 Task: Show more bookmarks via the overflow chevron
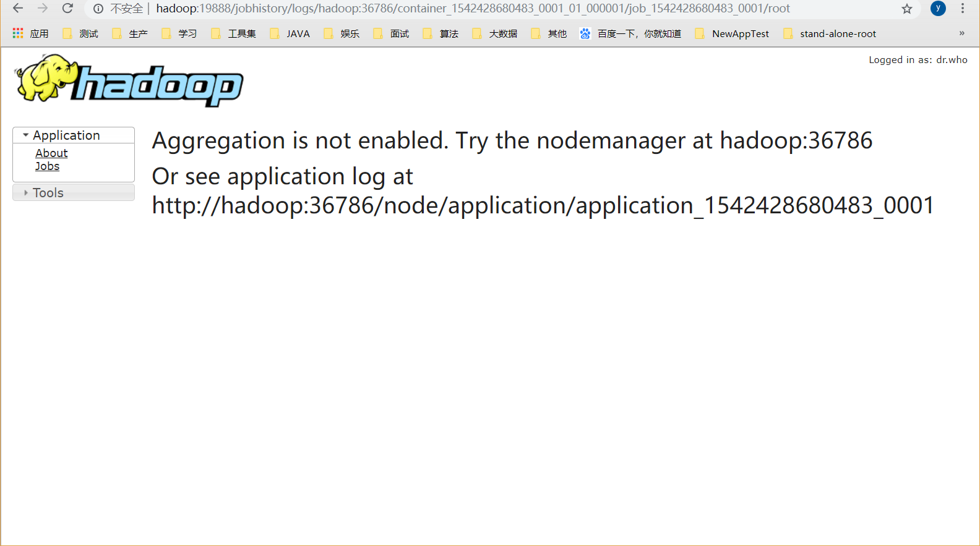click(x=961, y=33)
